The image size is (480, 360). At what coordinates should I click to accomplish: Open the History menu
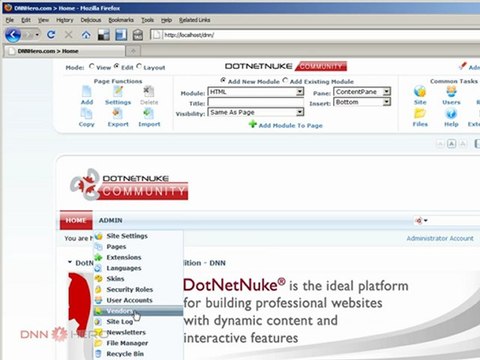click(x=65, y=20)
